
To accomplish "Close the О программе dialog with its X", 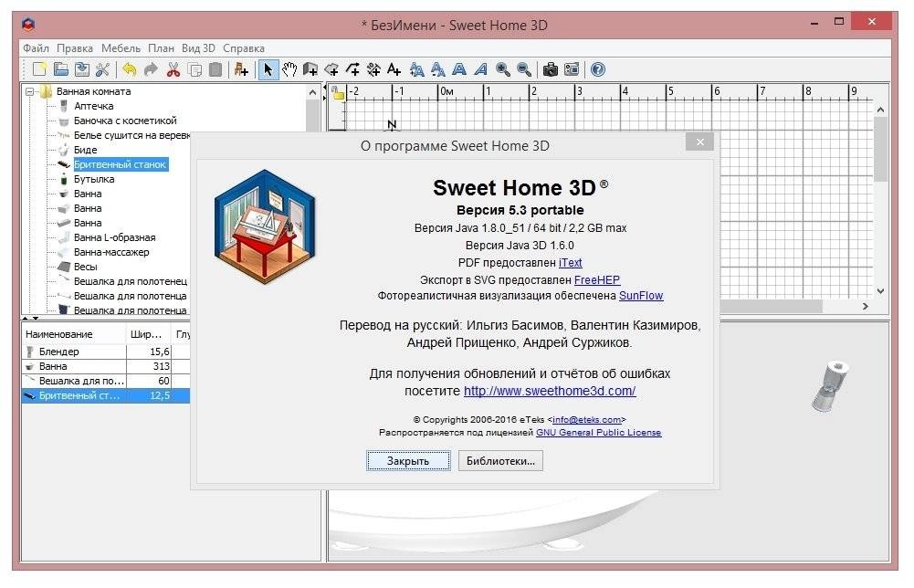I will click(700, 142).
